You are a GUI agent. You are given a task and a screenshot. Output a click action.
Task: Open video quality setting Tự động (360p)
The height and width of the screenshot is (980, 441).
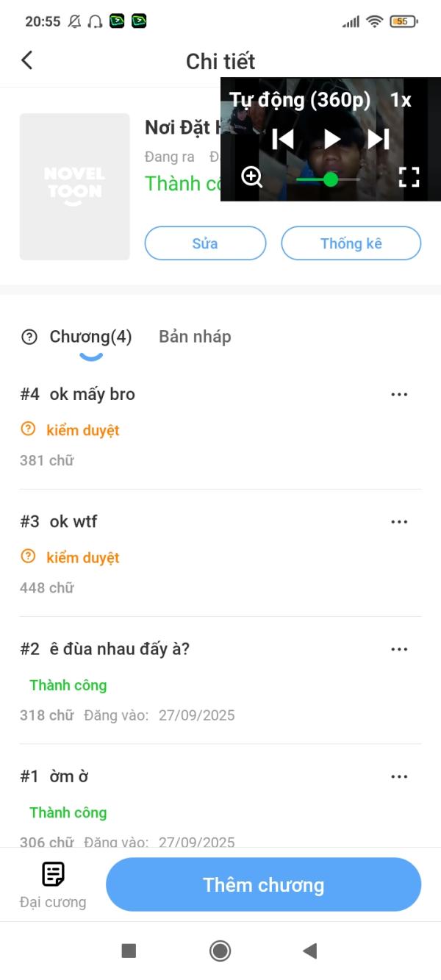pos(300,100)
